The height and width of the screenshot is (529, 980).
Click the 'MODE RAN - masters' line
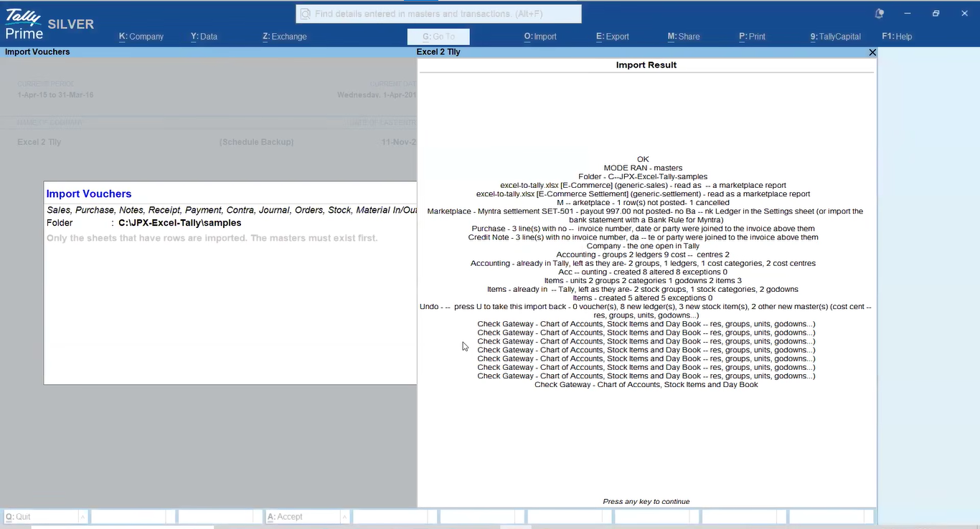(643, 168)
